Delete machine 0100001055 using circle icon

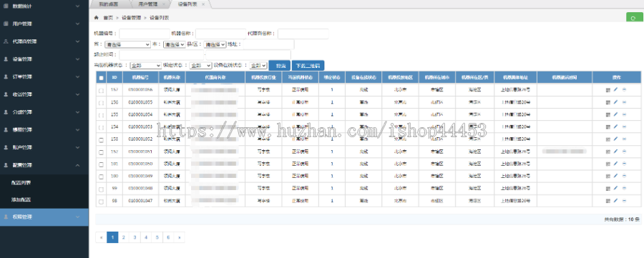[x=624, y=102]
